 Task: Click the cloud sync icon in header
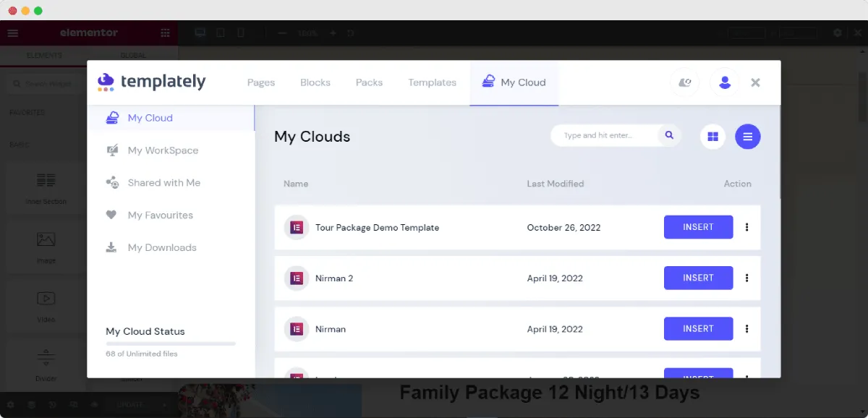pyautogui.click(x=684, y=82)
